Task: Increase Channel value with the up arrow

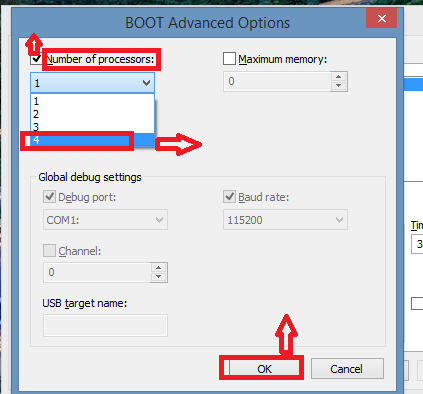Action: [x=159, y=268]
